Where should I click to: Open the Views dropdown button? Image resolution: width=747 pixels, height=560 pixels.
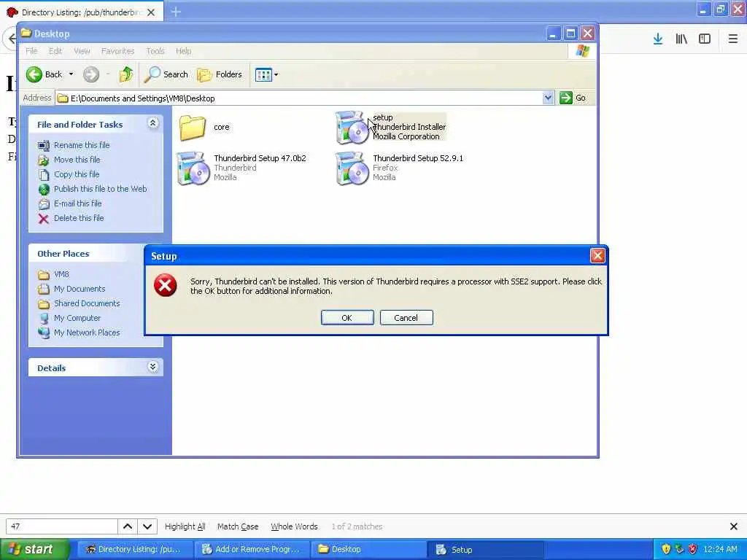coord(266,75)
